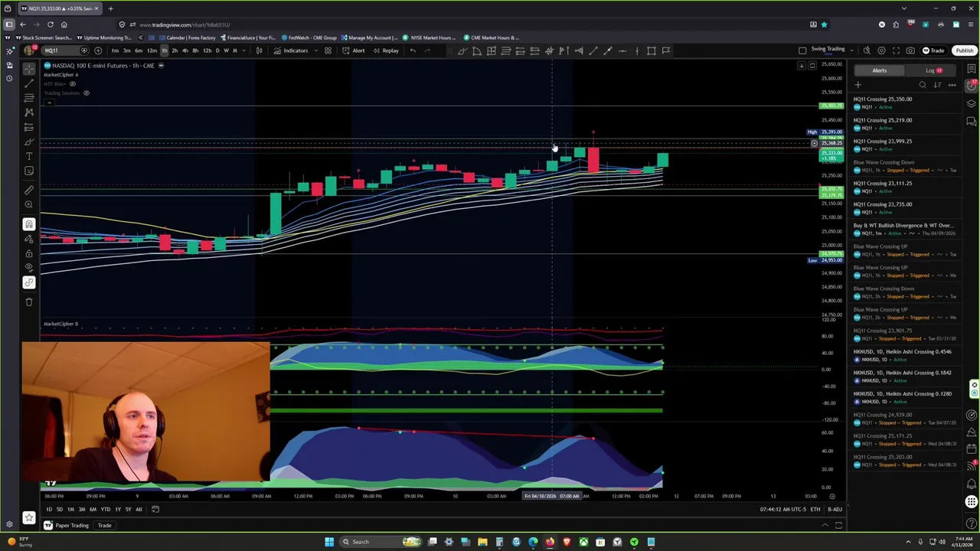
Task: Remove drawings with trash icon
Action: point(29,302)
